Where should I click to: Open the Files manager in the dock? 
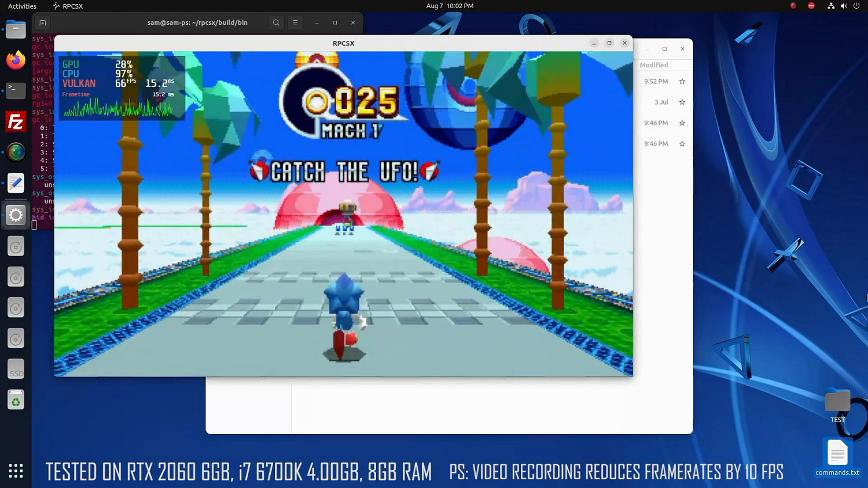tap(16, 29)
